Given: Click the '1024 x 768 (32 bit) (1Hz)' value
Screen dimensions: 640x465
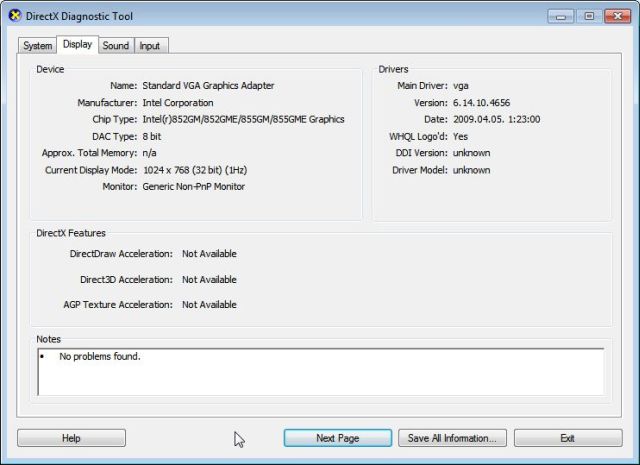Looking at the screenshot, I should pos(195,170).
